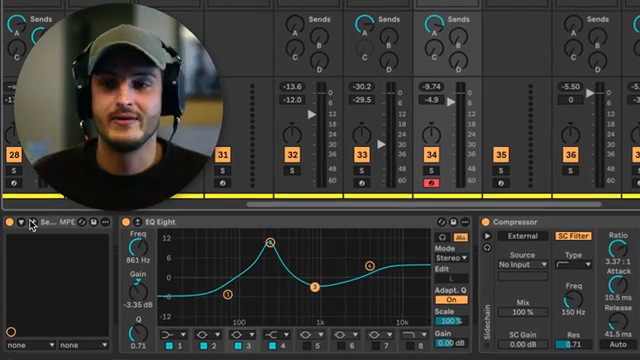Image resolution: width=640 pixels, height=360 pixels.
Task: Click mixer horizontal scrollbar
Action: pyautogui.click(x=424, y=204)
